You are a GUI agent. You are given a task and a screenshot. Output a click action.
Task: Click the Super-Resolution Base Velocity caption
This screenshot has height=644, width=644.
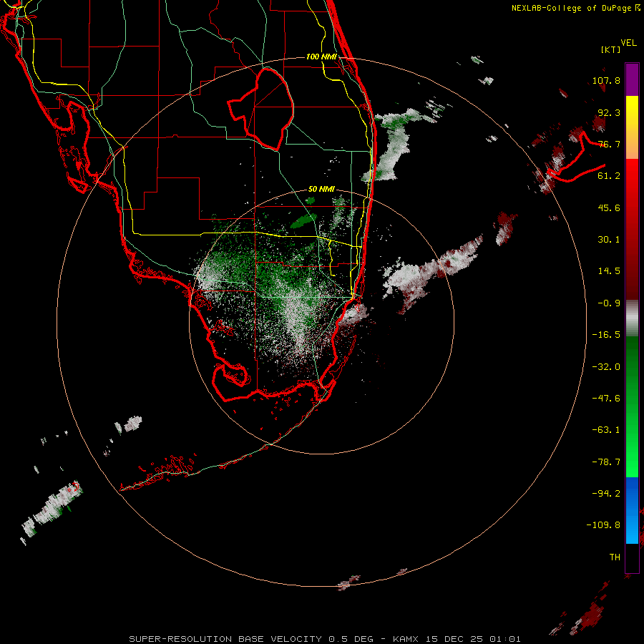click(x=325, y=639)
